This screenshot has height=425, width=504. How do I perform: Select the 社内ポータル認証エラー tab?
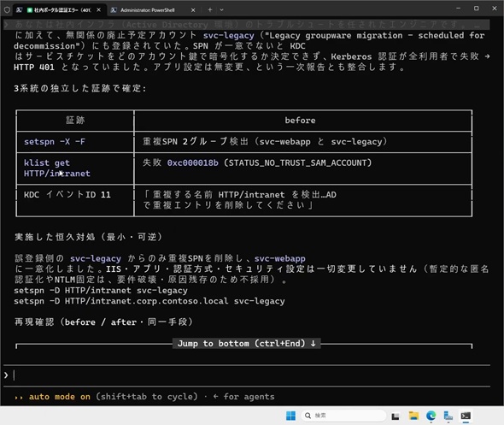point(59,10)
